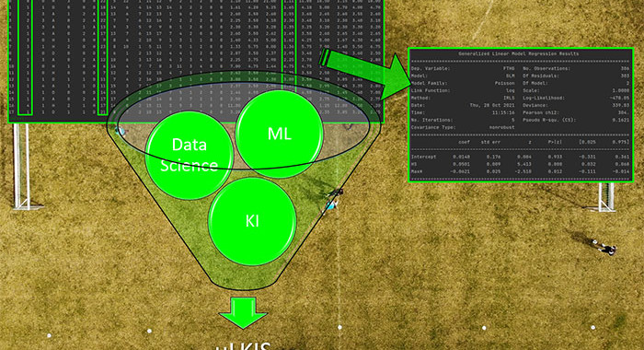
Task: Click the Pseudo R-squ. (CS) line
Action: click(576, 120)
